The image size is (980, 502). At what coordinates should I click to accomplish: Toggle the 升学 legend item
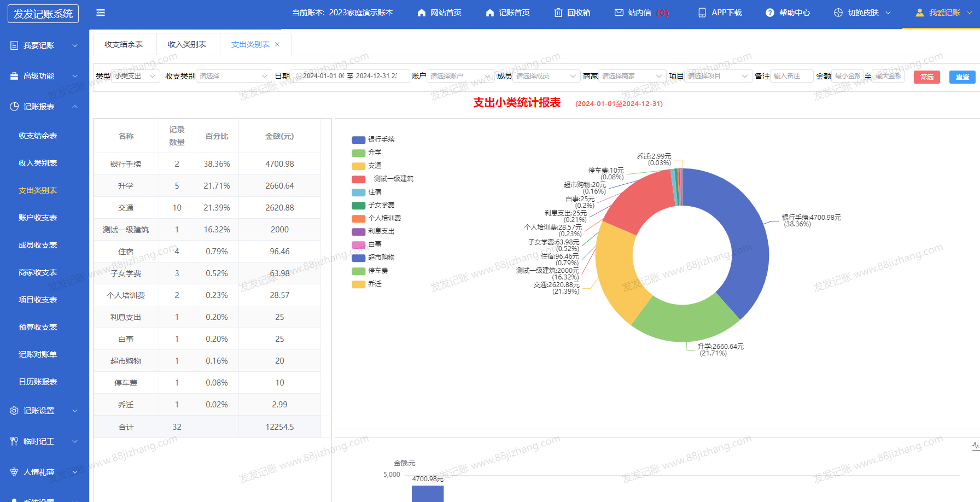coord(366,153)
